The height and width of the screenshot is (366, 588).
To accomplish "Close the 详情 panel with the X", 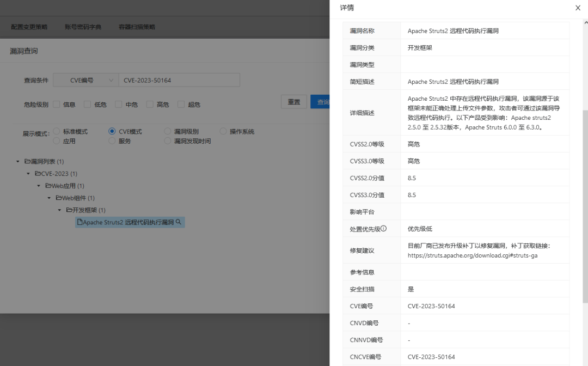I will pos(578,8).
